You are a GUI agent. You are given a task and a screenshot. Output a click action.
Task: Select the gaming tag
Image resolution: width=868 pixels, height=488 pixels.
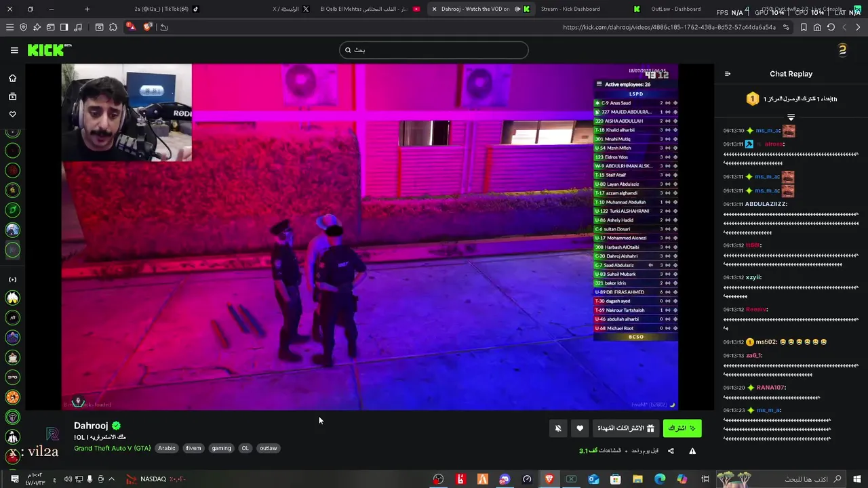coord(222,448)
